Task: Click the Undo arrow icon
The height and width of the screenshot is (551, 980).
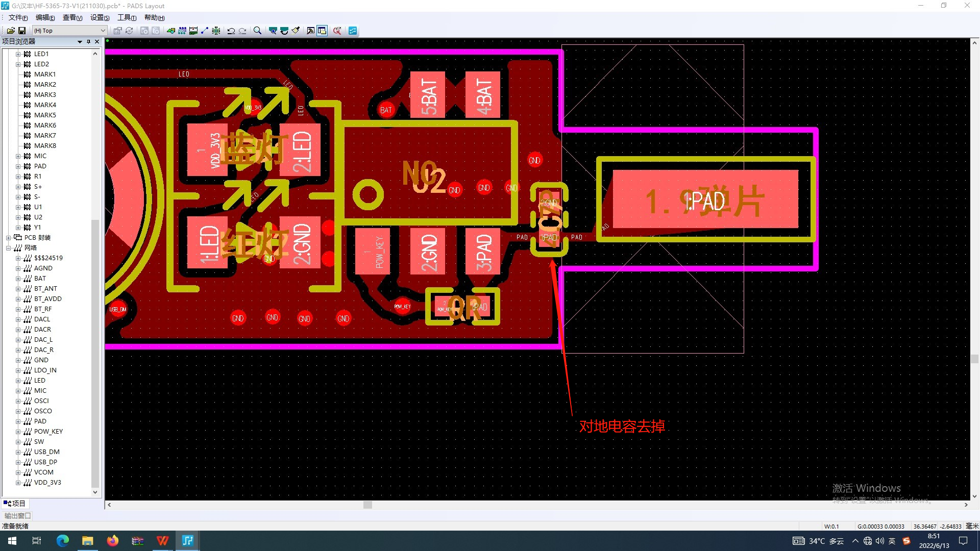Action: tap(231, 31)
